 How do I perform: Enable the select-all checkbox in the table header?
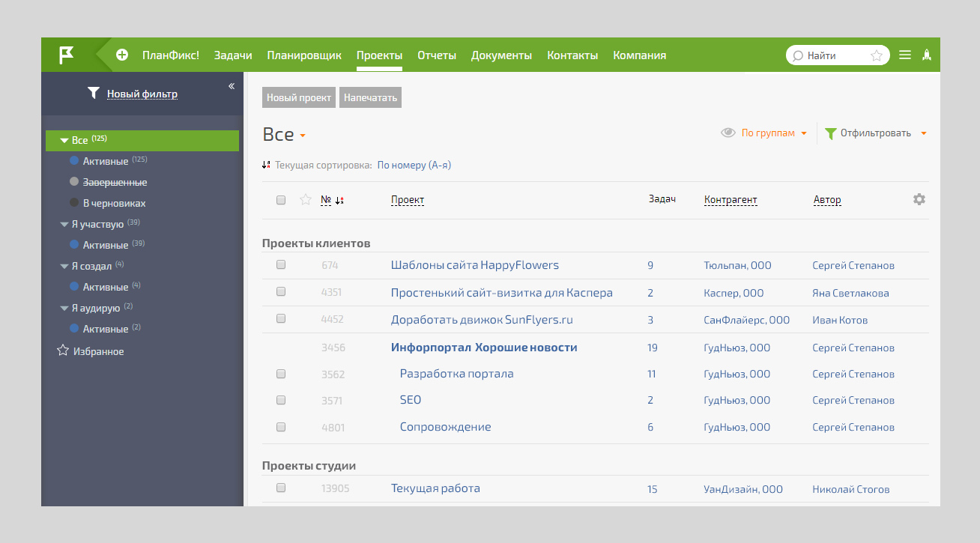(x=281, y=200)
